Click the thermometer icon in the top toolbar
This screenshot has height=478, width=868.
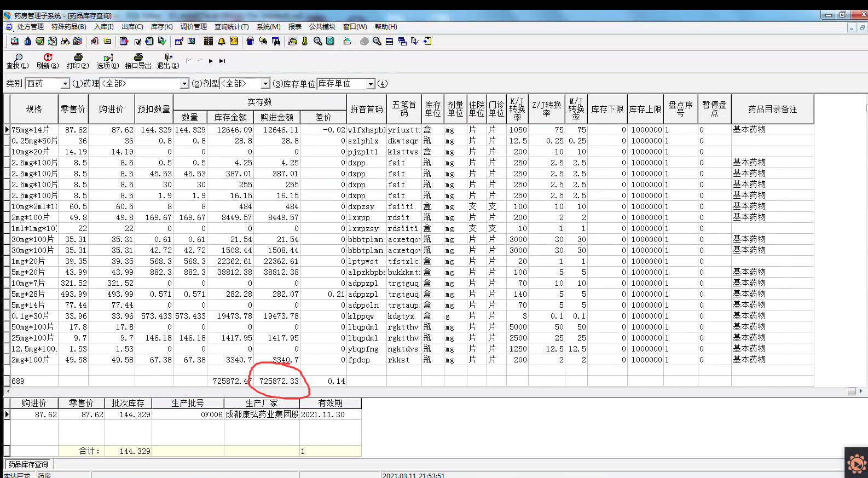305,41
